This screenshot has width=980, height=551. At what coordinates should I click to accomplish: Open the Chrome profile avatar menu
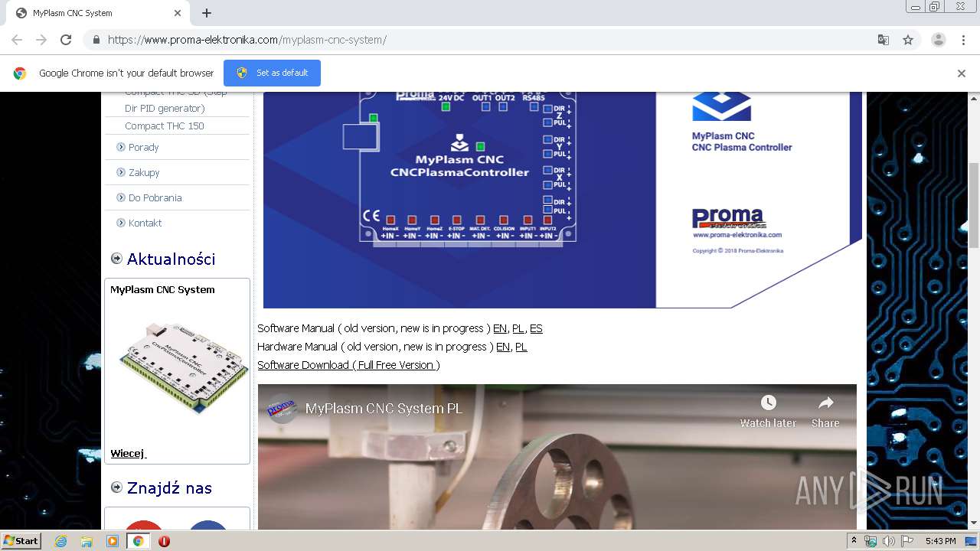coord(938,40)
